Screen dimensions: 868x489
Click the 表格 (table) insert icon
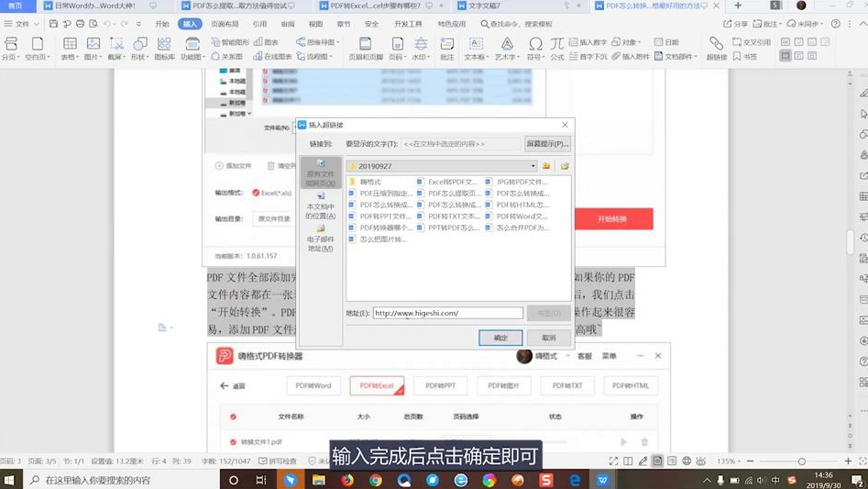[69, 49]
